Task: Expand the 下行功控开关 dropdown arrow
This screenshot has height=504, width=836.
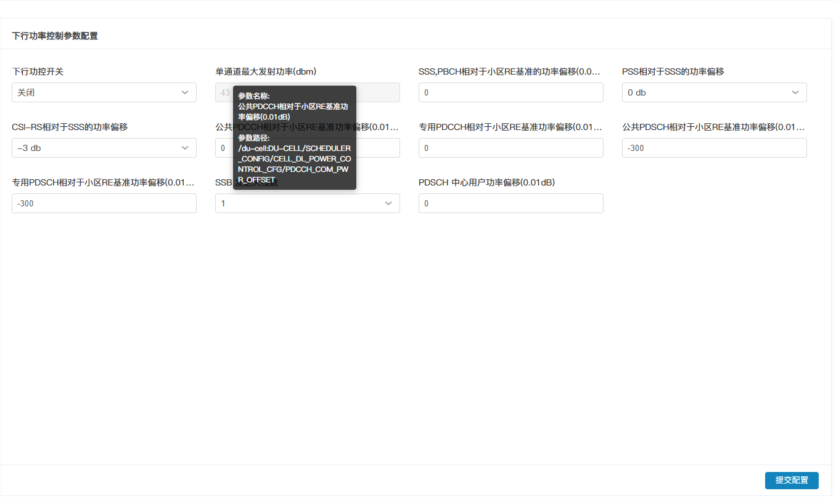Action: (x=185, y=92)
